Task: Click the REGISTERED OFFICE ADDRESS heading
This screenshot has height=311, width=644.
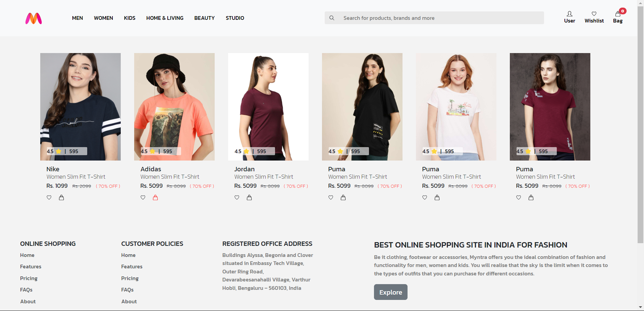Action: [267, 244]
